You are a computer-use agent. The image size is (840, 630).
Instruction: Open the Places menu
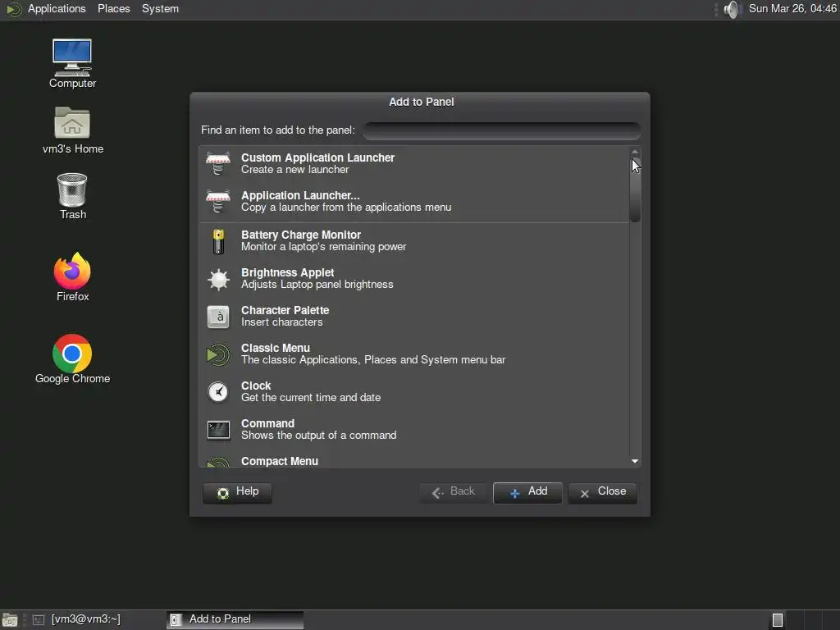113,8
